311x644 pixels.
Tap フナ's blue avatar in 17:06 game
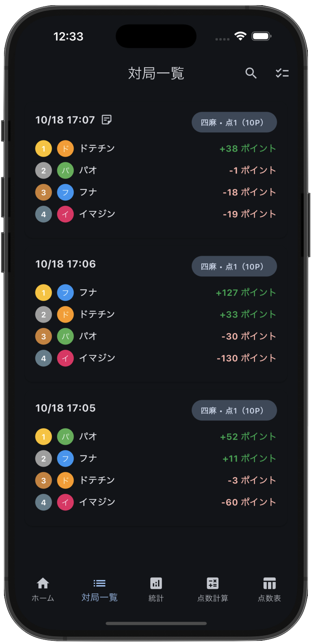click(65, 293)
